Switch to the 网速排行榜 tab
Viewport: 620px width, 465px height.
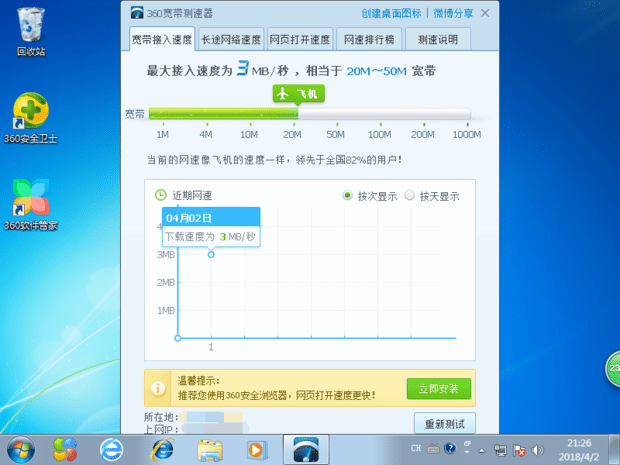click(369, 39)
